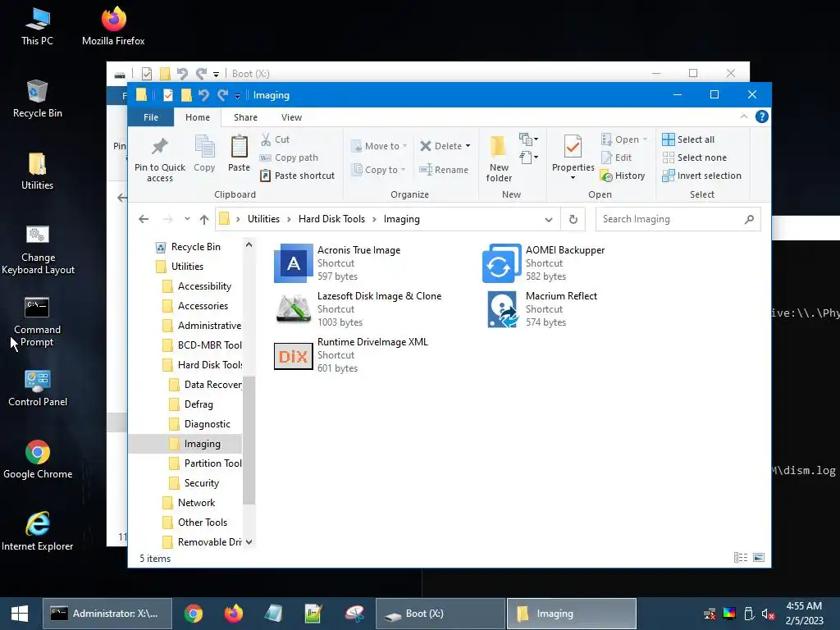Click the Edit ribbon command
Image resolution: width=840 pixels, height=630 pixels.
[617, 157]
